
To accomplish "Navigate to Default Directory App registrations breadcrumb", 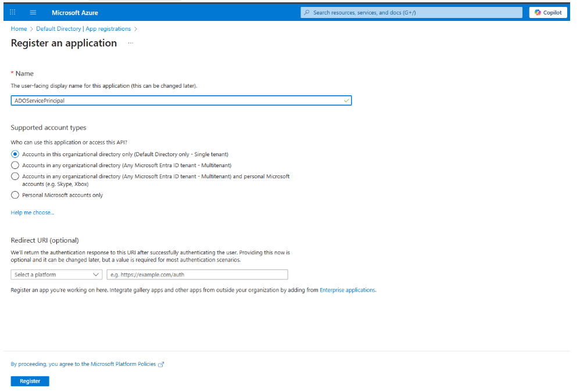I will [84, 28].
